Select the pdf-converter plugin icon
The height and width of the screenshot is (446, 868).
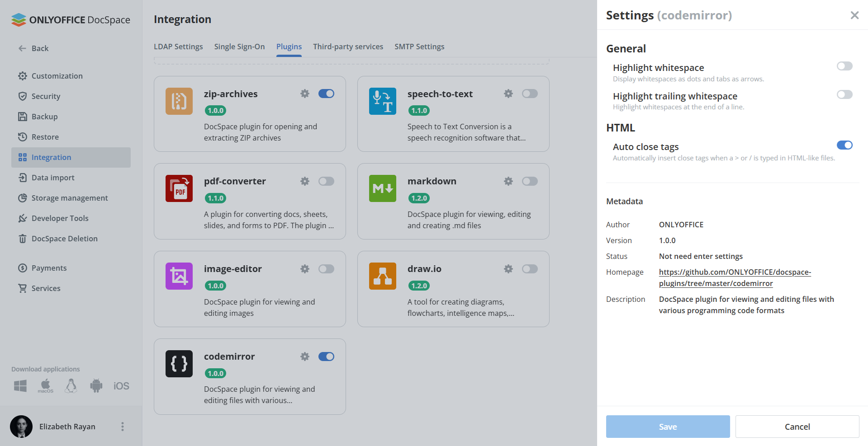[x=179, y=188]
